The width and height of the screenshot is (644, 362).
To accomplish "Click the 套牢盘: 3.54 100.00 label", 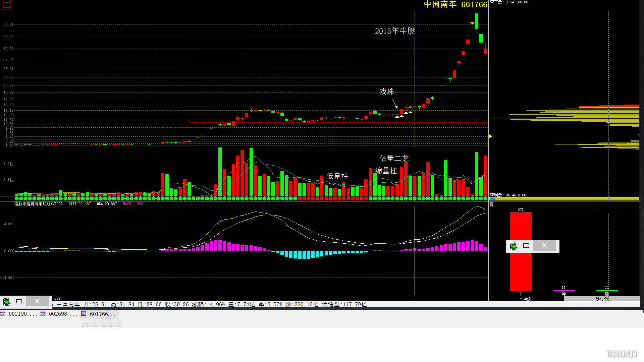I will tap(509, 2).
